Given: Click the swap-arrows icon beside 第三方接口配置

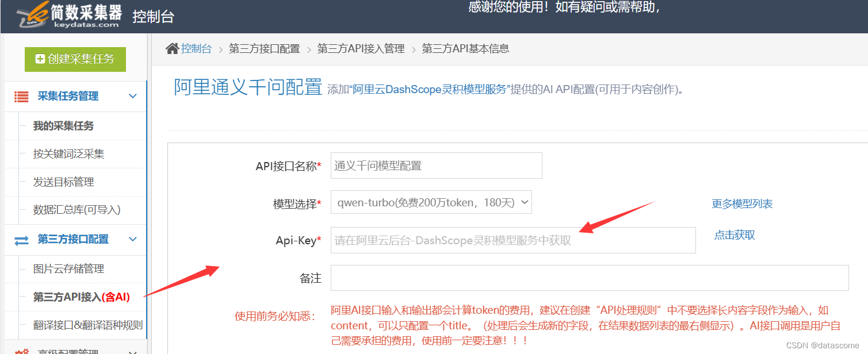Looking at the screenshot, I should [x=21, y=240].
